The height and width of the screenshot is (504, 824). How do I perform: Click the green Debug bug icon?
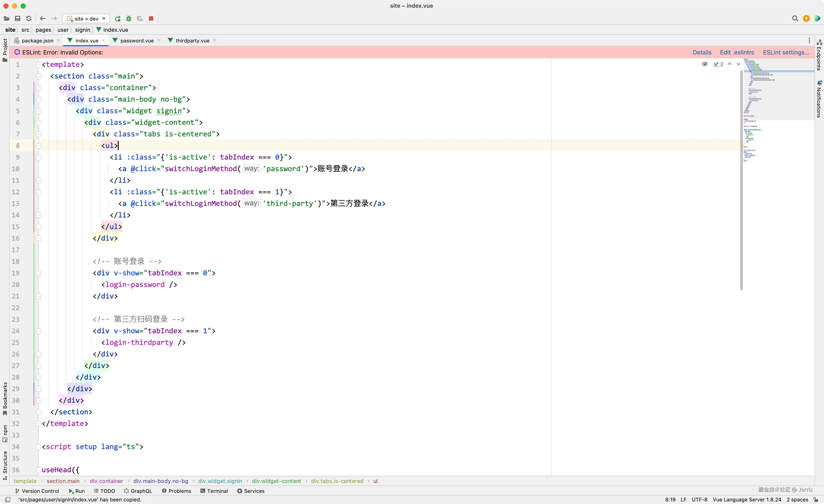[129, 19]
